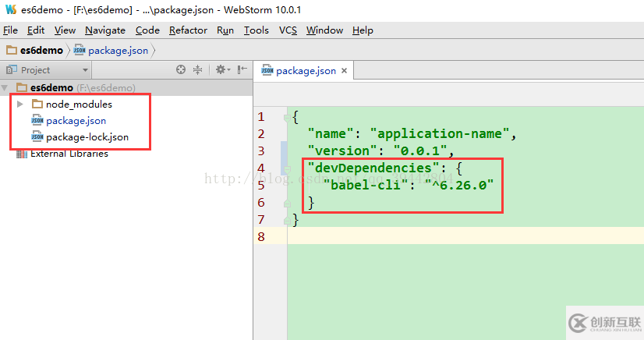Click es6demo breadcrumb in navigation bar
The image size is (644, 340).
coord(35,51)
